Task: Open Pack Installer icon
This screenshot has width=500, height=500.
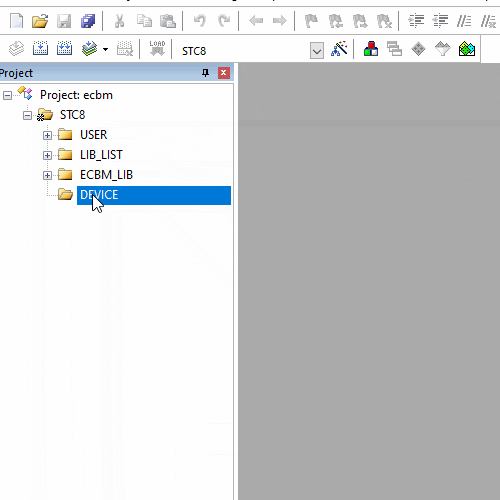Action: (x=467, y=49)
